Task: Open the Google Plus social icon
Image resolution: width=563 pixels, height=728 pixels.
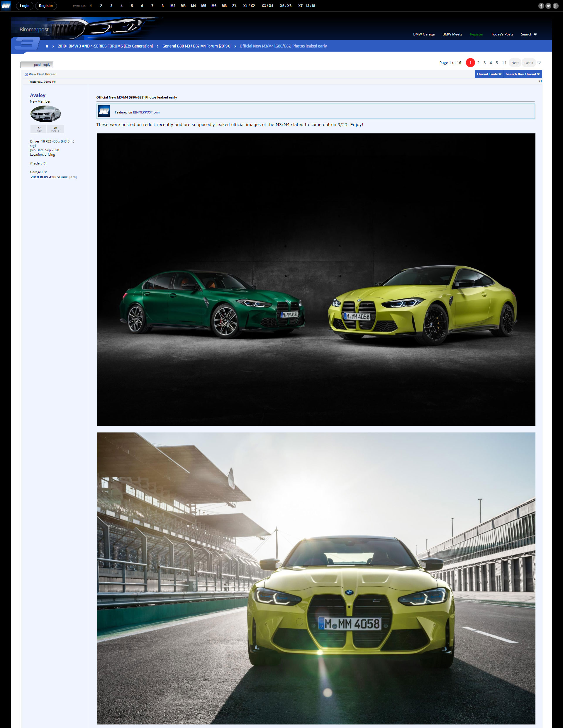Action: [x=555, y=6]
